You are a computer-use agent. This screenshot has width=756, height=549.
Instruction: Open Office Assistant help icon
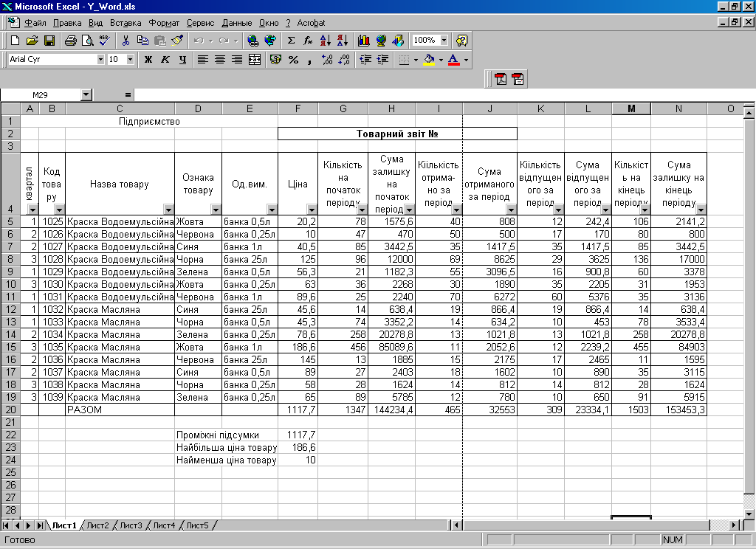(x=461, y=41)
